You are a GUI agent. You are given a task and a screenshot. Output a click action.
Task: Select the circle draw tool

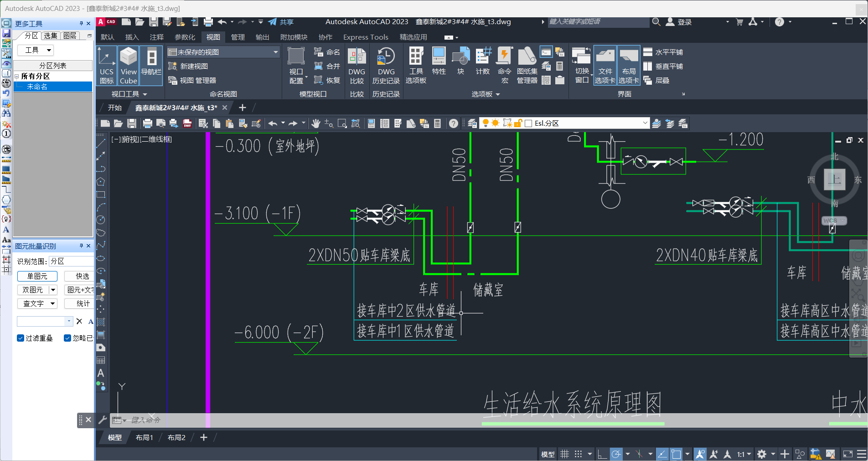coord(101,220)
